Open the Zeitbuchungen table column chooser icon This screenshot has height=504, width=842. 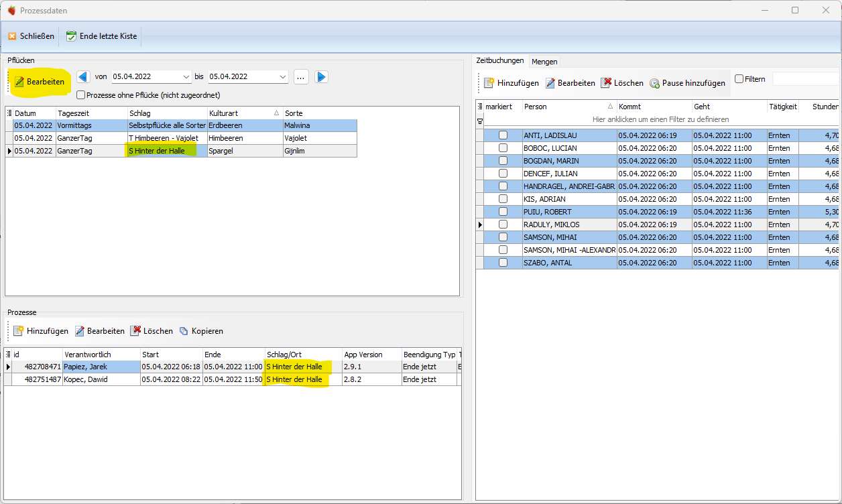[480, 107]
